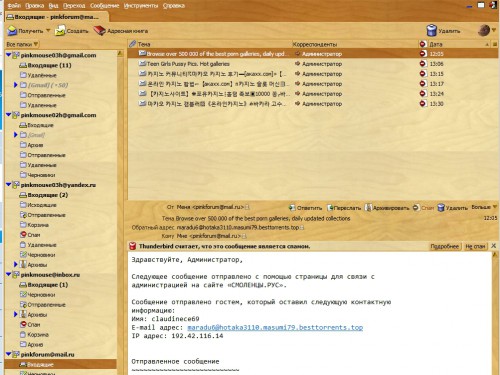This screenshot has height=375, width=500.
Task: Sort by junk status column icon
Action: pos(423,44)
